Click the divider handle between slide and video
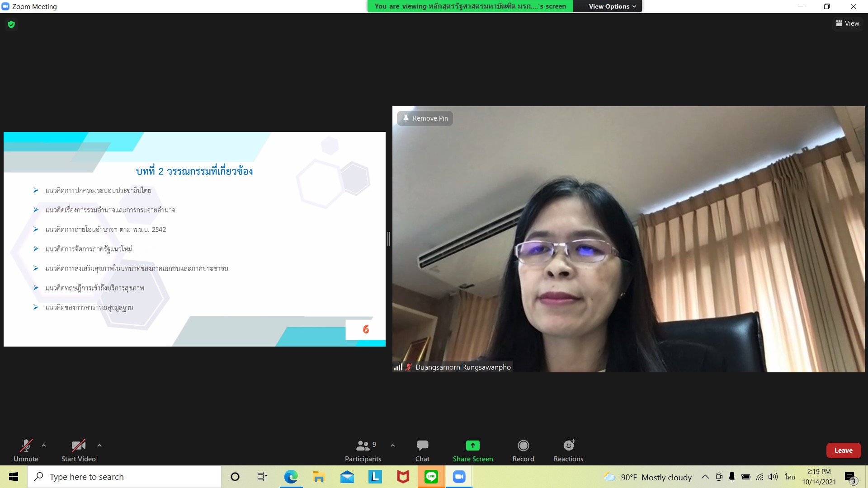Viewport: 868px width, 488px height. click(x=389, y=239)
